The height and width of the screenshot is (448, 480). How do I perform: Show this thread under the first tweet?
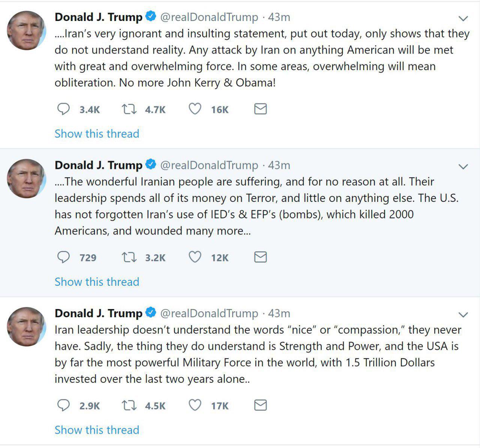point(97,134)
